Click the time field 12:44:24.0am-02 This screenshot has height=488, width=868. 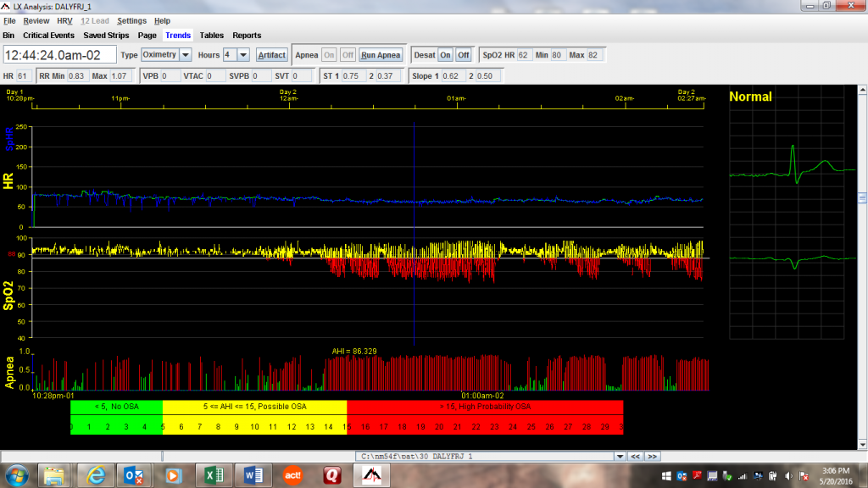click(60, 55)
